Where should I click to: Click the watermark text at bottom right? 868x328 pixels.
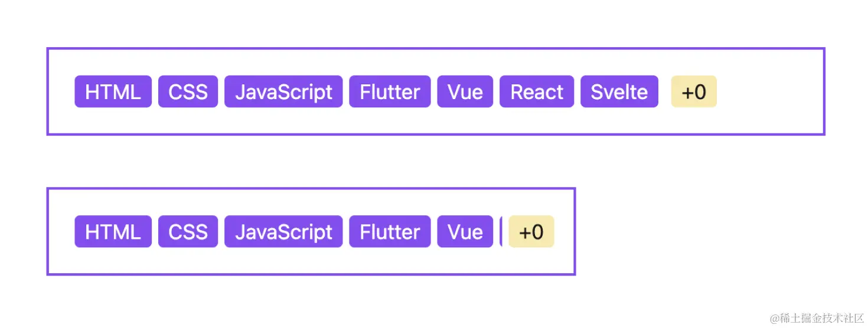coord(817,319)
